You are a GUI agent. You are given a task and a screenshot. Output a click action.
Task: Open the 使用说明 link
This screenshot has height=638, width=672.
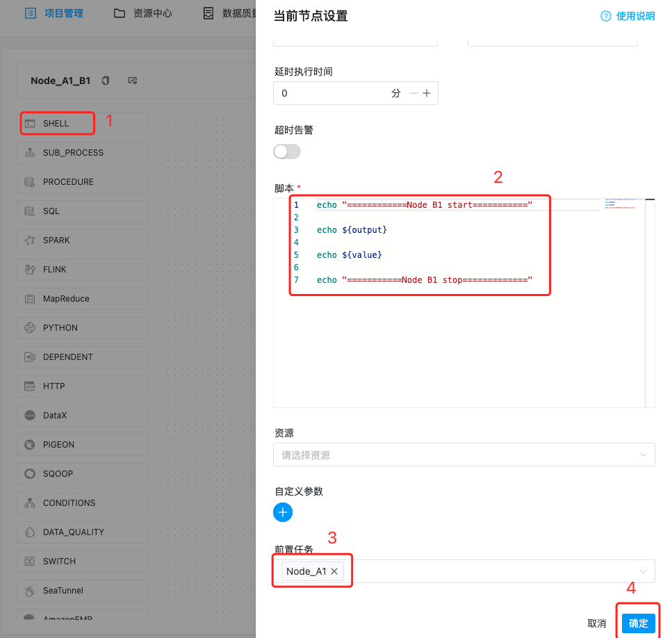click(635, 16)
